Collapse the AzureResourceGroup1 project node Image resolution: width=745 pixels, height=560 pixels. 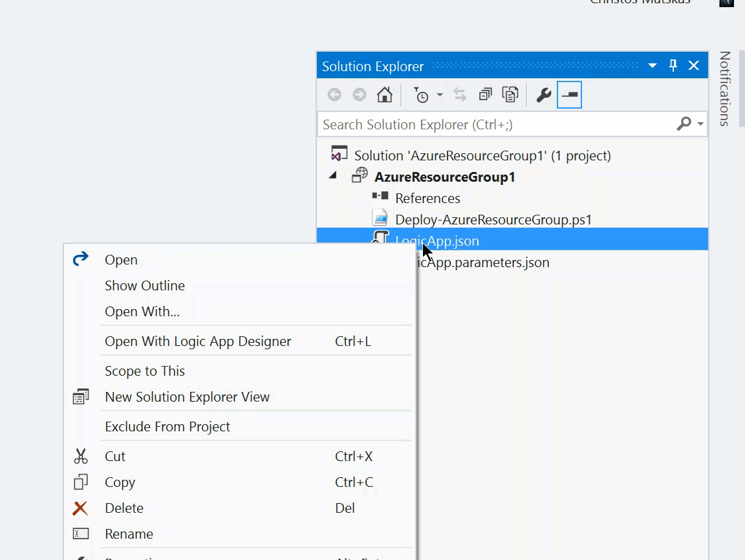[333, 176]
